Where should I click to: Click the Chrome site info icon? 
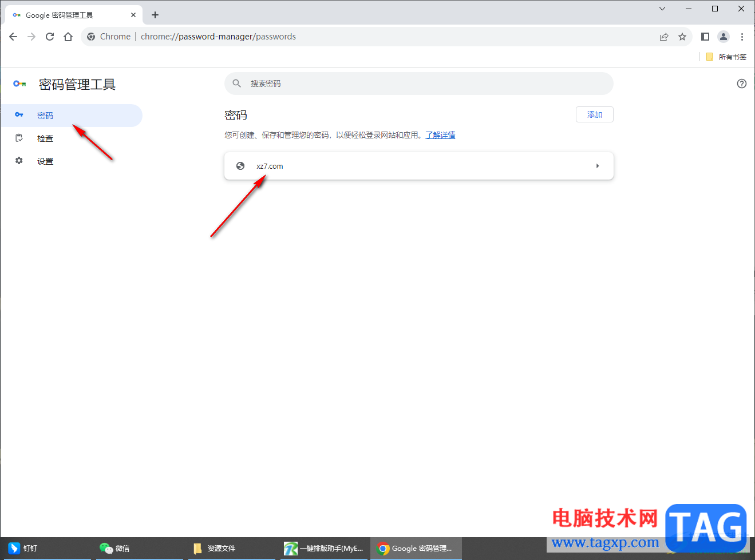[x=91, y=37]
